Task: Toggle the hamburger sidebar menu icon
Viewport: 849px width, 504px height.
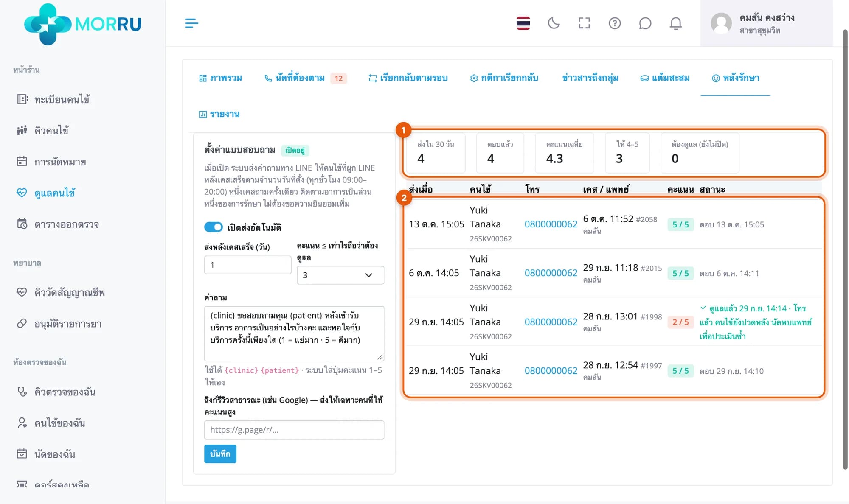Action: click(191, 23)
